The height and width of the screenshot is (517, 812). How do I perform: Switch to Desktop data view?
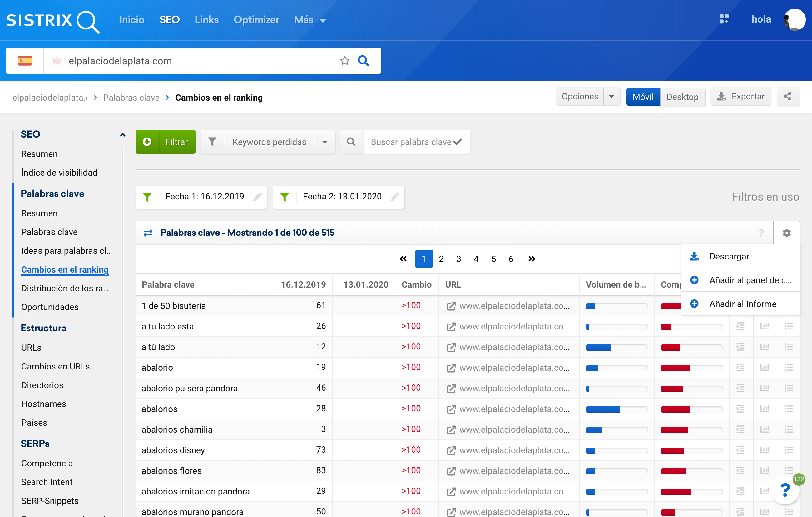point(682,97)
